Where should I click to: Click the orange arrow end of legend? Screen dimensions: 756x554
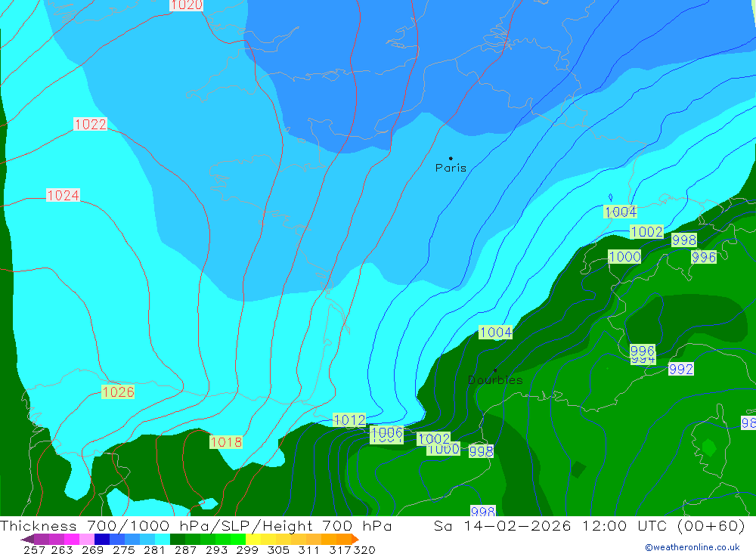[x=356, y=539]
